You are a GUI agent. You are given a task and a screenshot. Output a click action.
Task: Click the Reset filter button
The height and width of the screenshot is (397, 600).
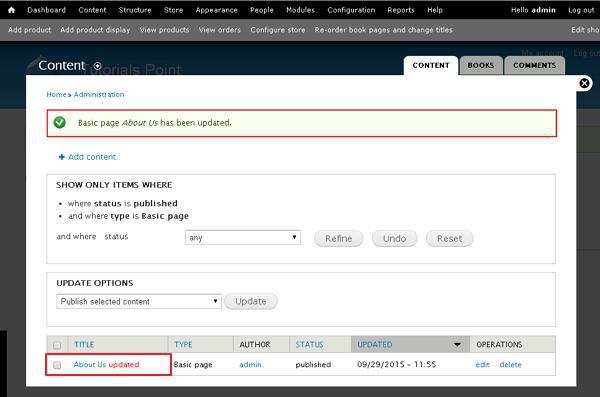tap(450, 239)
